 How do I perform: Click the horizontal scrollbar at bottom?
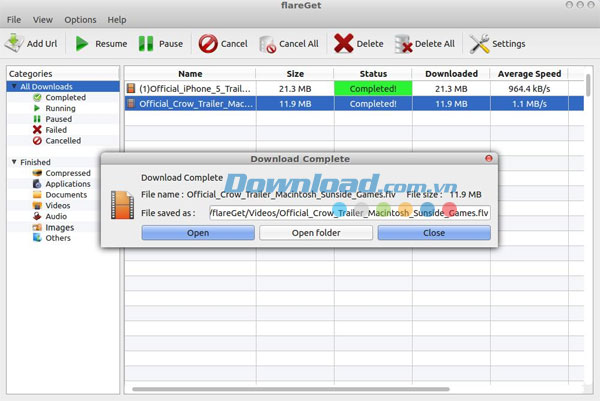click(291, 390)
